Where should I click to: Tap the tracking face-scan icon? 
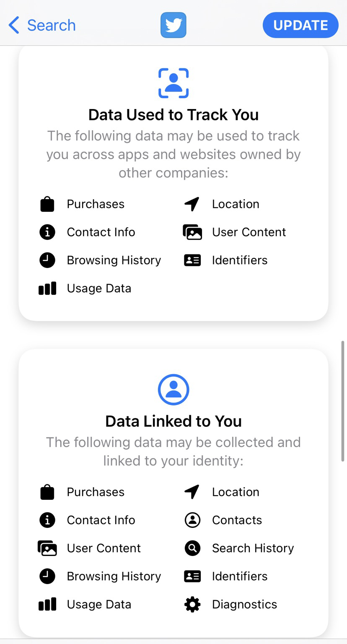point(173,83)
